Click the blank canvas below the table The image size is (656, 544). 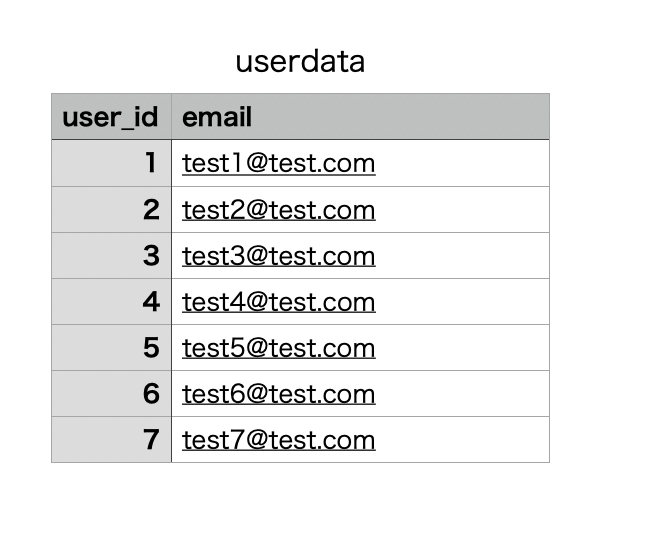click(x=300, y=505)
